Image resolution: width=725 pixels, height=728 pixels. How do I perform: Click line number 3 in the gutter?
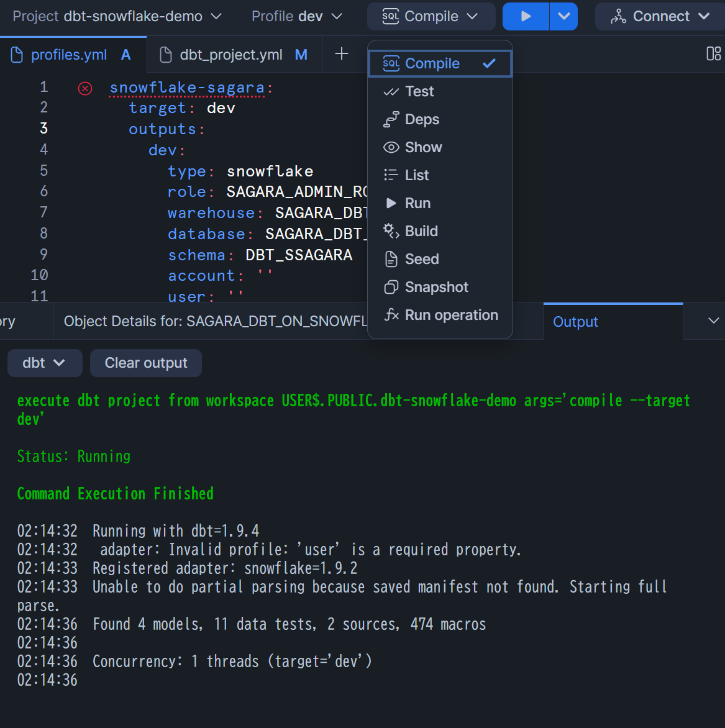coord(43,129)
